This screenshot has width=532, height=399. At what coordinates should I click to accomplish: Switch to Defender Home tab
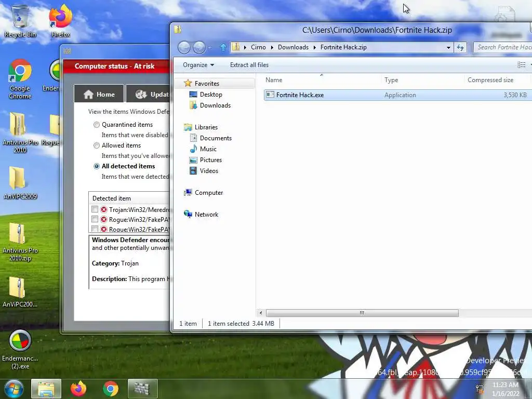[x=99, y=94]
